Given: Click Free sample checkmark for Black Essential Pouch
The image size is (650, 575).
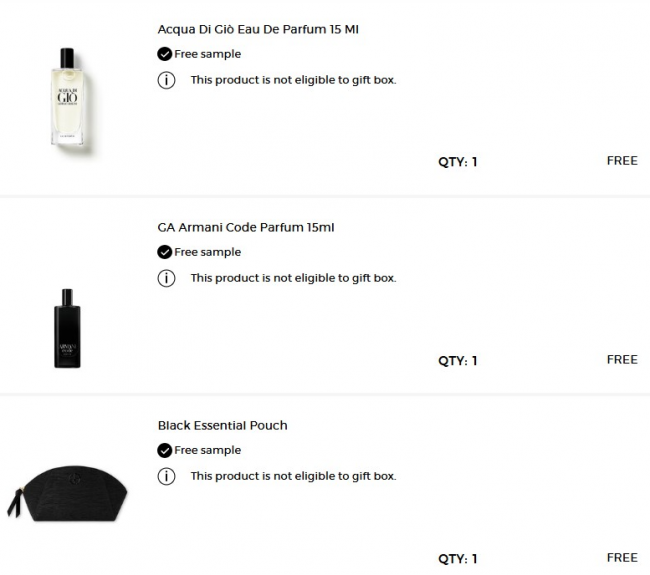Looking at the screenshot, I should [165, 450].
